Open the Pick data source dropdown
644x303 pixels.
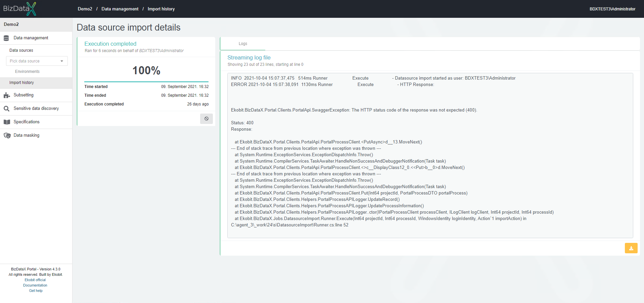coord(37,61)
